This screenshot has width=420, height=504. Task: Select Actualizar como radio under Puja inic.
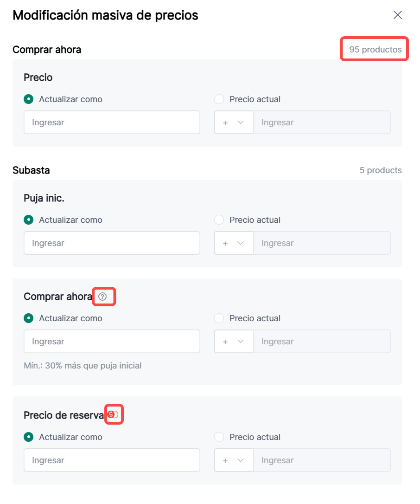coord(29,220)
